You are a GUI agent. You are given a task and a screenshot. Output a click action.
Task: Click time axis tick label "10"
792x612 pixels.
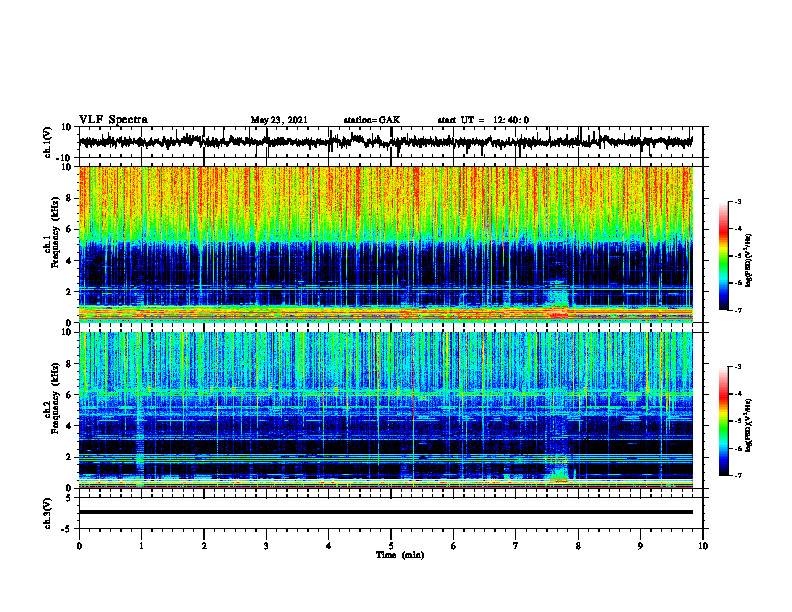pyautogui.click(x=703, y=546)
